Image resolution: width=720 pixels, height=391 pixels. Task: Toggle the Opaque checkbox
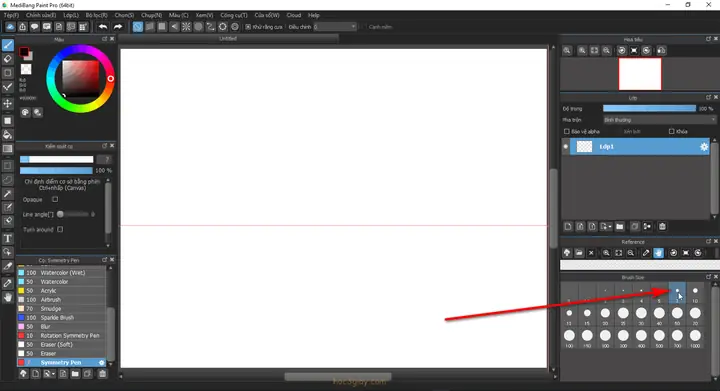tap(55, 199)
